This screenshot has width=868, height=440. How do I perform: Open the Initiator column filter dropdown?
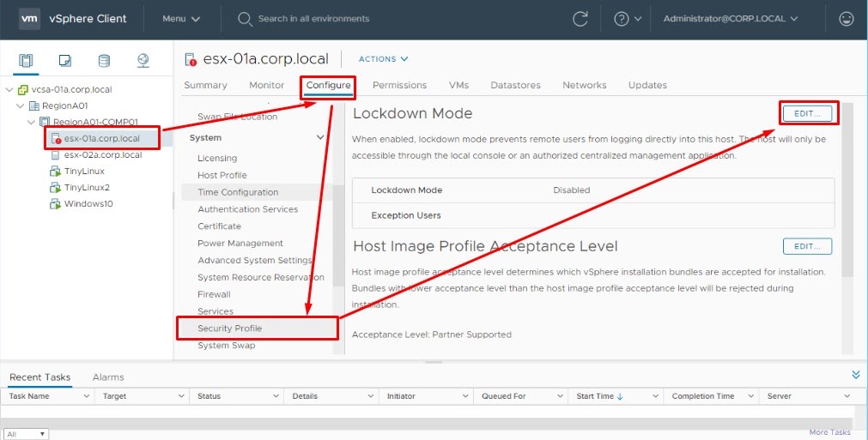click(x=465, y=396)
